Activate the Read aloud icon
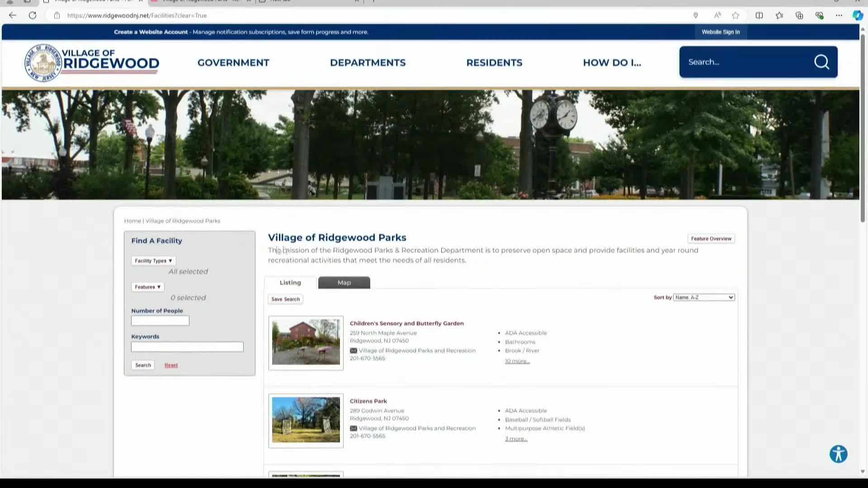 (x=717, y=15)
